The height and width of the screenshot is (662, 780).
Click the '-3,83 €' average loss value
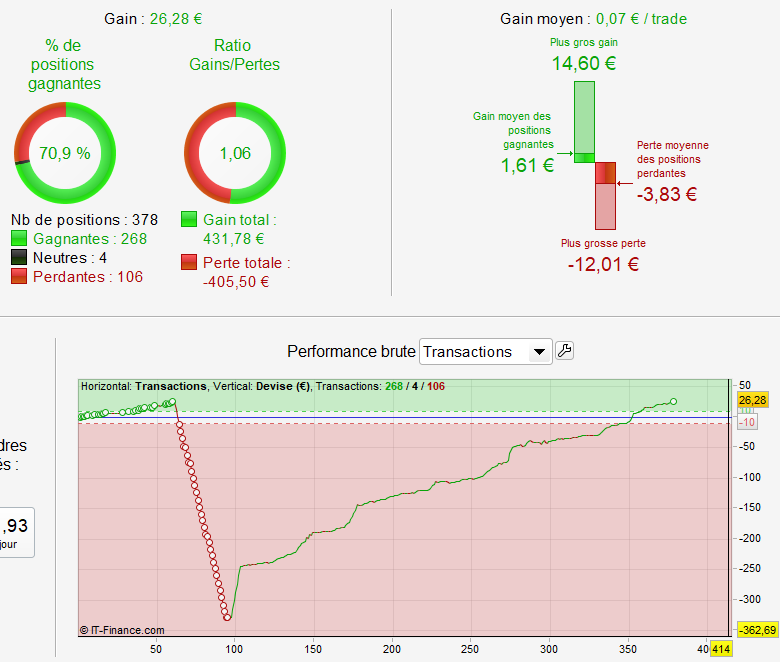coord(667,194)
